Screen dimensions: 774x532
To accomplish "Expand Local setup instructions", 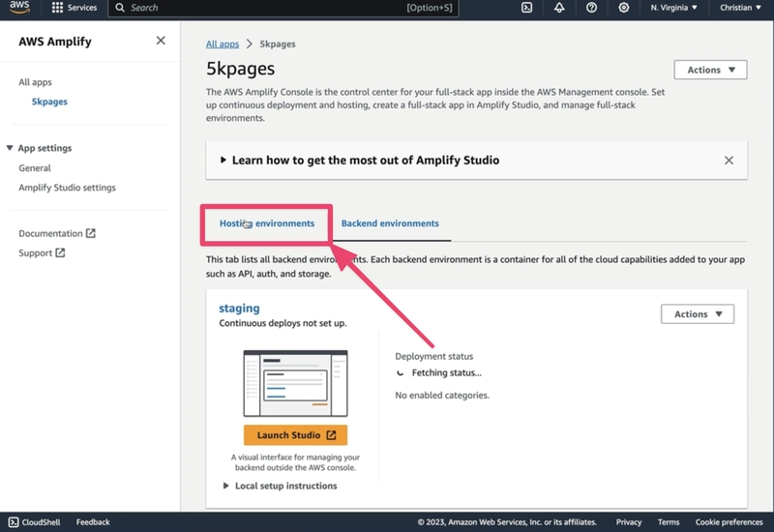I will (280, 486).
